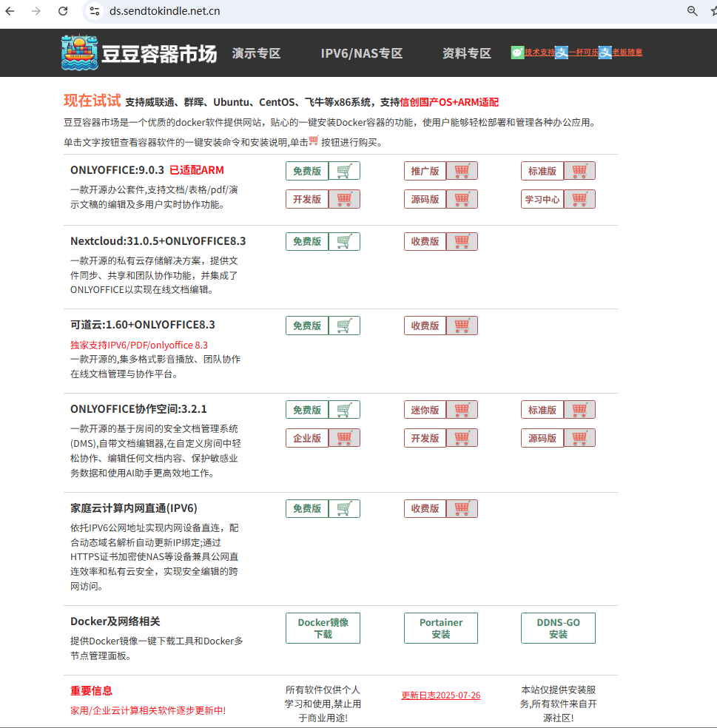Click cart icon beside 协作空间 源码版

(579, 438)
